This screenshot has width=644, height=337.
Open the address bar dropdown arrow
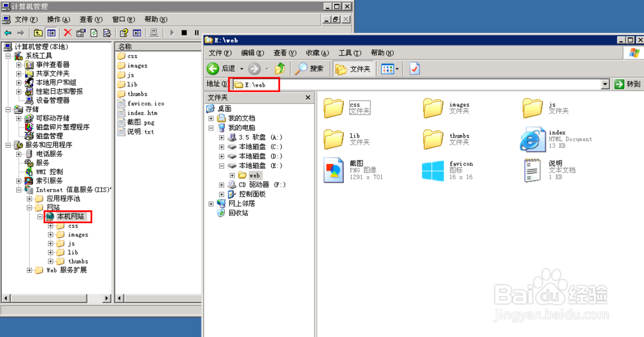coord(605,84)
